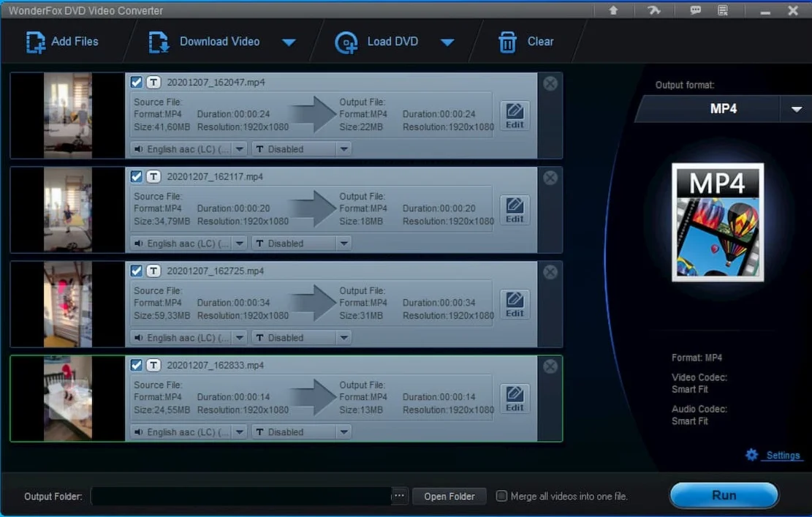Screen dimensions: 812x517
Task: Open the feedback speech bubble icon
Action: tap(695, 10)
